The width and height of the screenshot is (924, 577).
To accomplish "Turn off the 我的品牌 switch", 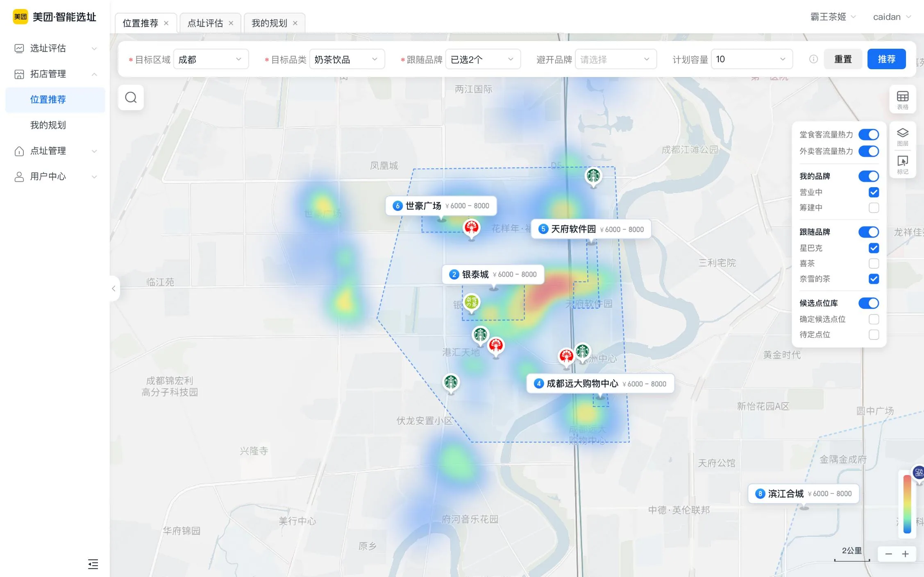I will [x=869, y=176].
